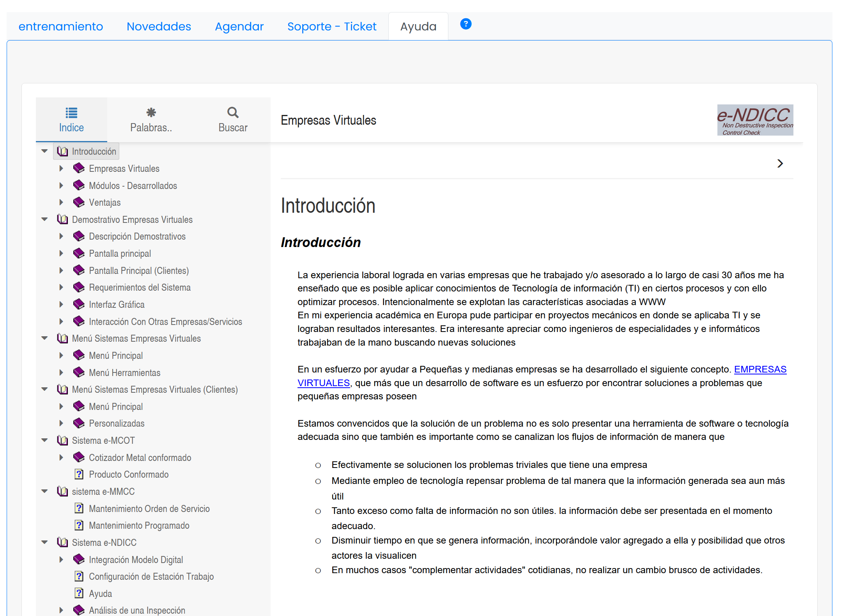Open the Novedades tab
This screenshot has height=616, width=841.
159,26
